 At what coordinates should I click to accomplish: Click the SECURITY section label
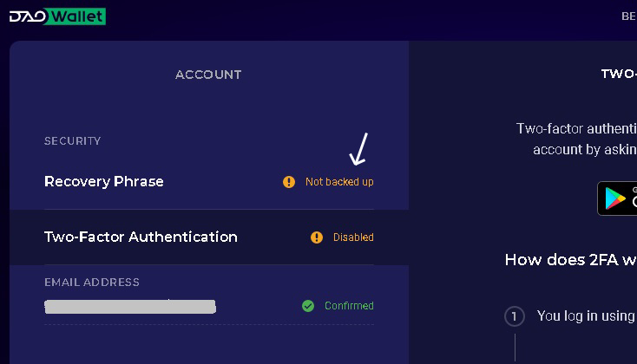[73, 140]
